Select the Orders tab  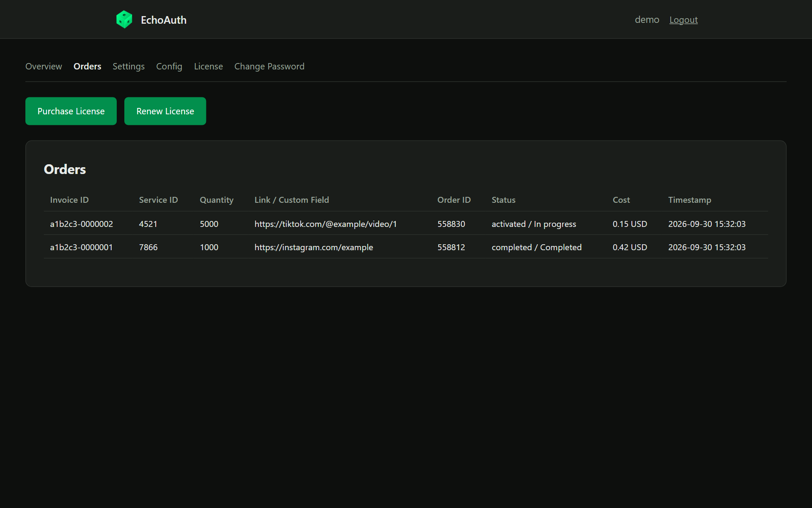pyautogui.click(x=88, y=66)
